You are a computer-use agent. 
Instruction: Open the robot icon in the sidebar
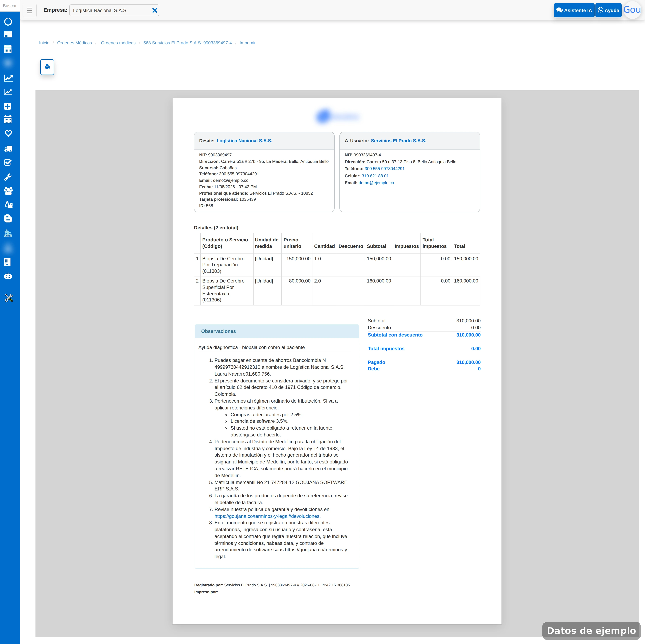(x=8, y=276)
